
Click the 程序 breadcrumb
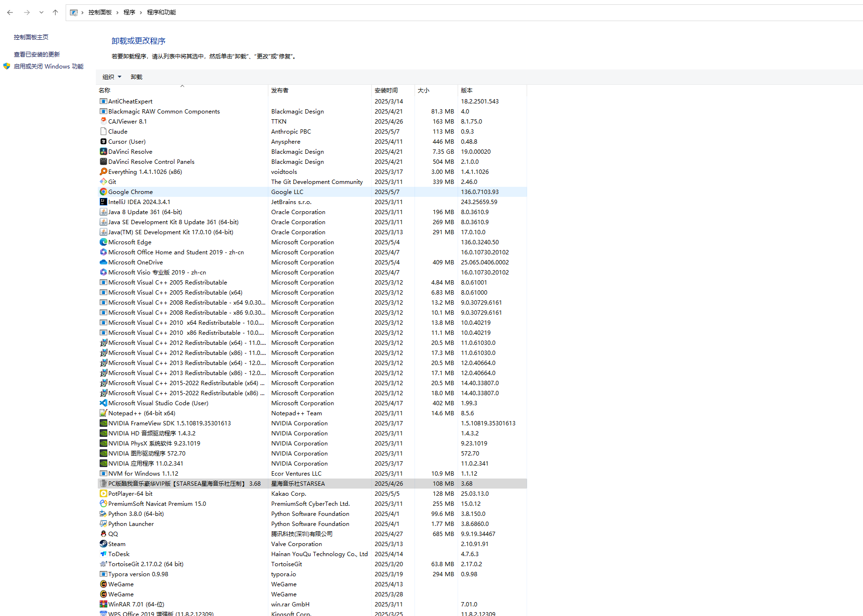point(129,12)
